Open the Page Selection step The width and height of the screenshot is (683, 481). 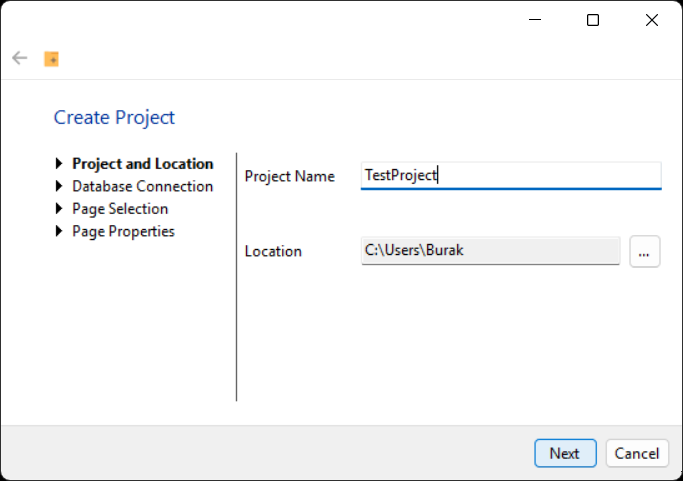tap(120, 209)
